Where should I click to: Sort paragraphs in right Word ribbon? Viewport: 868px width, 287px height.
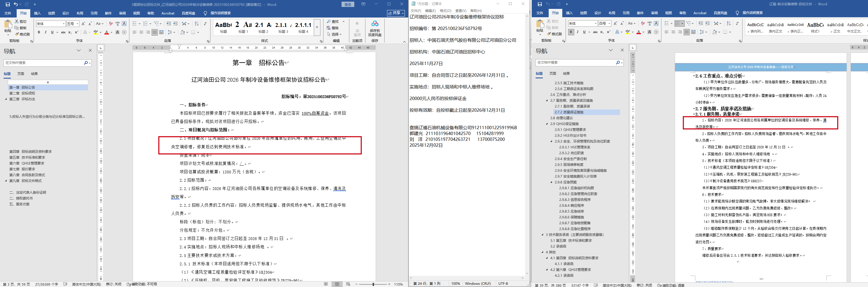pyautogui.click(x=729, y=23)
